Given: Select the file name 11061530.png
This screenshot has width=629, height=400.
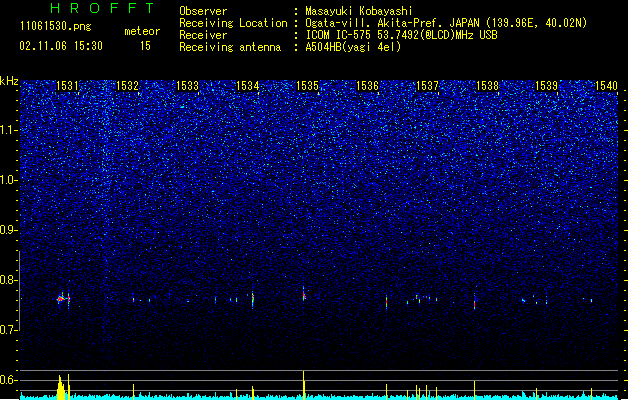Looking at the screenshot, I should click(x=56, y=26).
